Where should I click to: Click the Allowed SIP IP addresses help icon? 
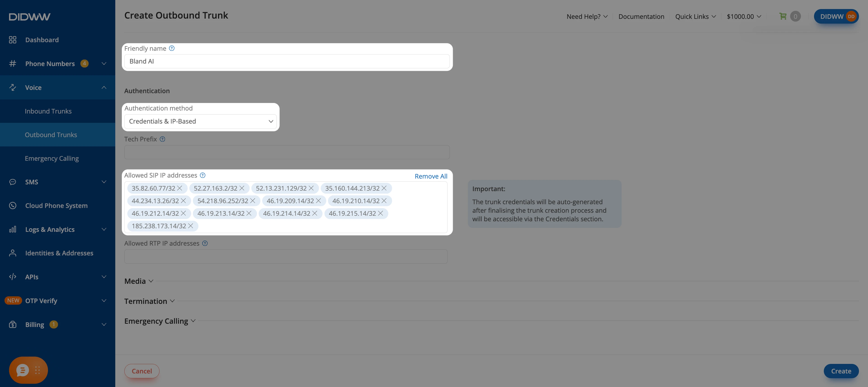(x=203, y=175)
